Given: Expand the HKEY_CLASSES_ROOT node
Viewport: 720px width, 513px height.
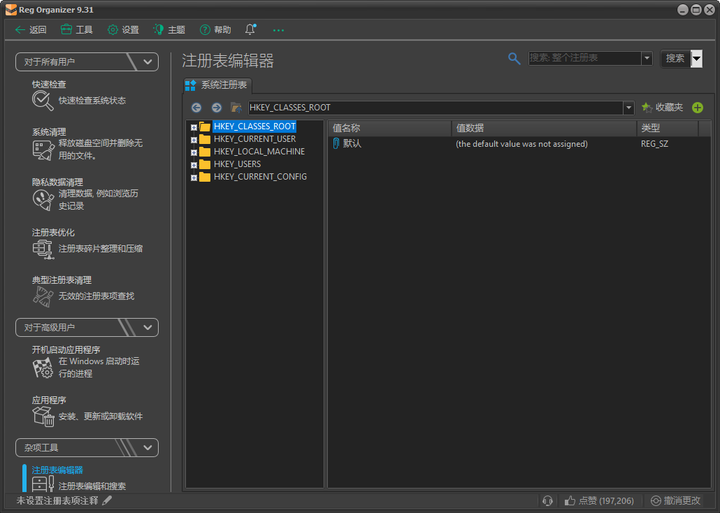Looking at the screenshot, I should (x=194, y=127).
